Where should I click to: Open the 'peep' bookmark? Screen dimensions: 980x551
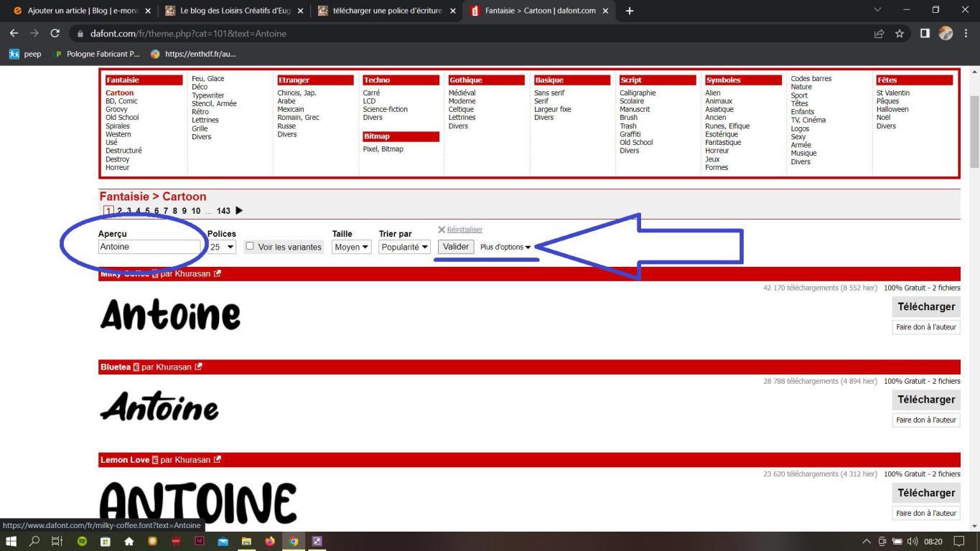pyautogui.click(x=25, y=54)
